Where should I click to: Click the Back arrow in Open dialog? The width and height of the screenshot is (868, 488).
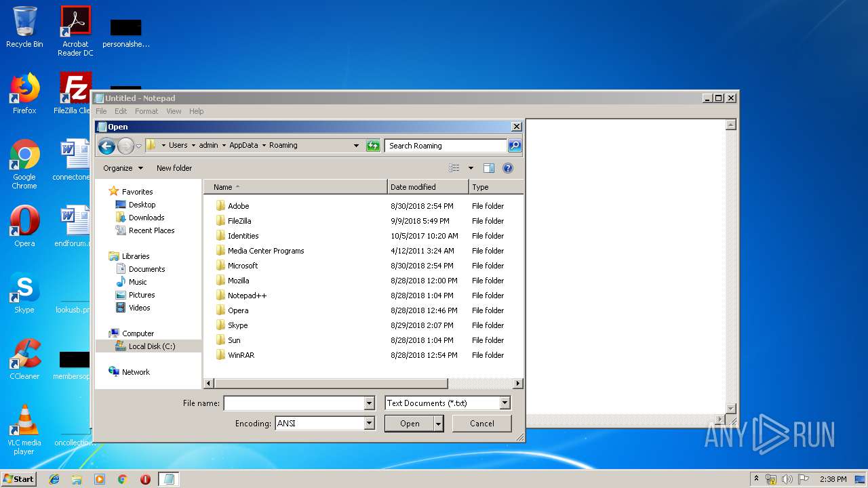point(106,146)
